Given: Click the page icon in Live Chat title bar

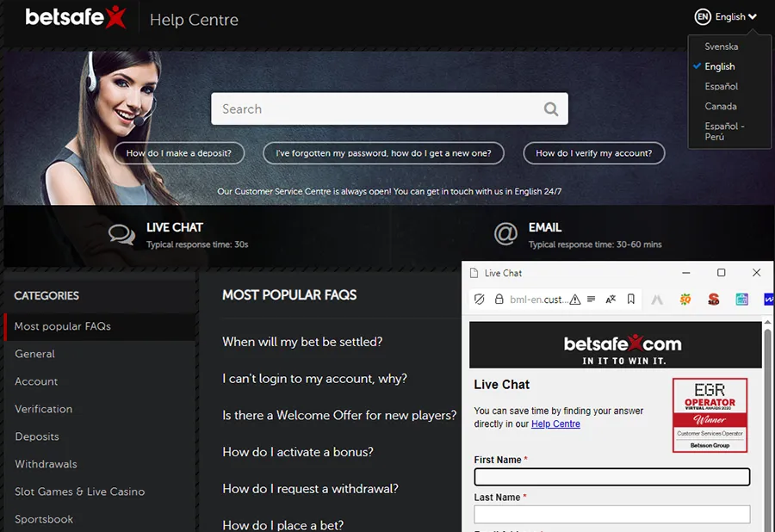Looking at the screenshot, I should pyautogui.click(x=474, y=273).
